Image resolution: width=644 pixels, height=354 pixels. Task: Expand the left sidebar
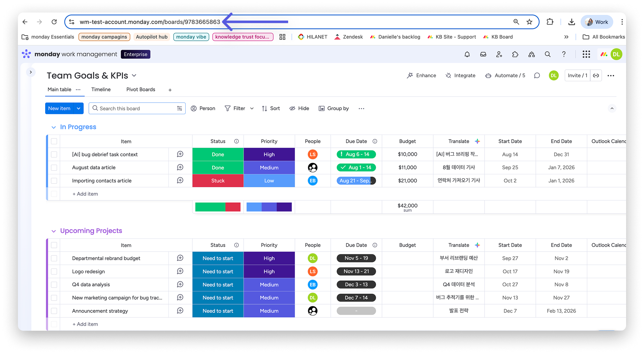point(31,72)
